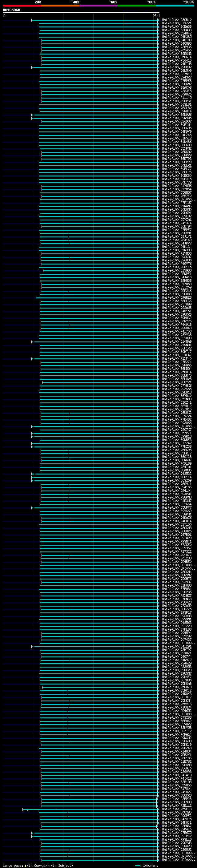The image size is (197, 868).
Task: Select the UniRef100_Q6UUX2 label
Action: click(177, 413)
